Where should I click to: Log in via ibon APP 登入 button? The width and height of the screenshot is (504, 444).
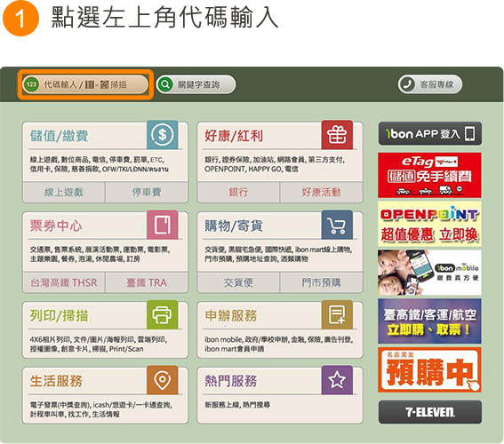429,133
